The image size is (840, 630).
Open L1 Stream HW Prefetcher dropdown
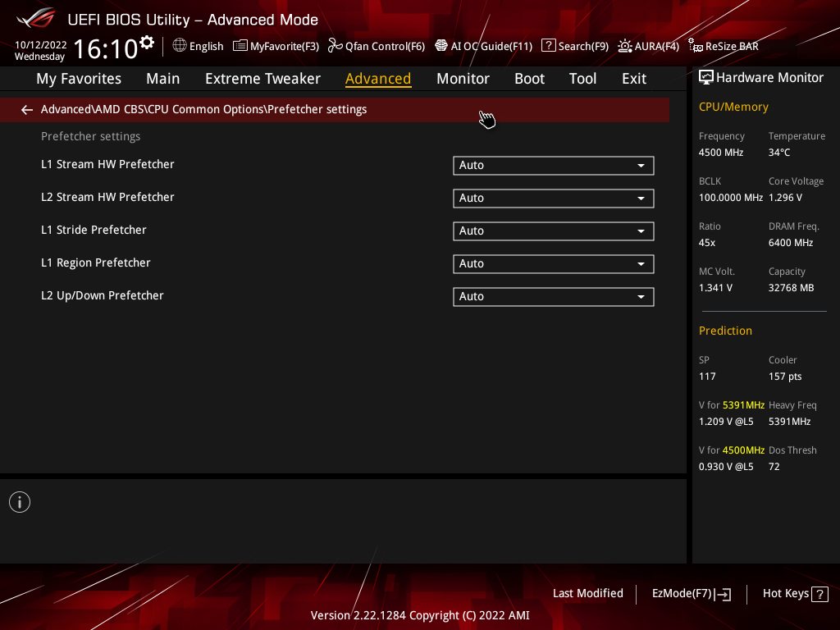(x=554, y=166)
